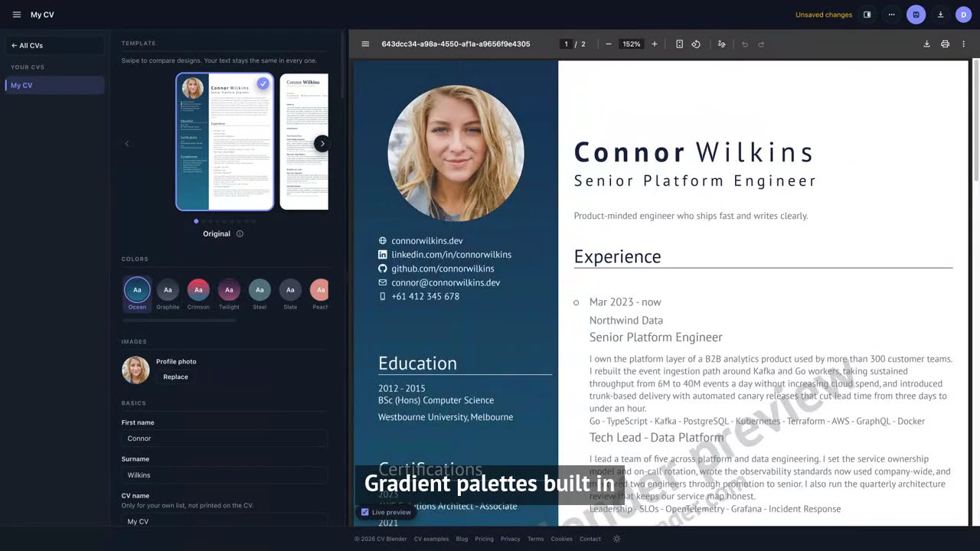Print the PDF preview
980x551 pixels.
(945, 44)
